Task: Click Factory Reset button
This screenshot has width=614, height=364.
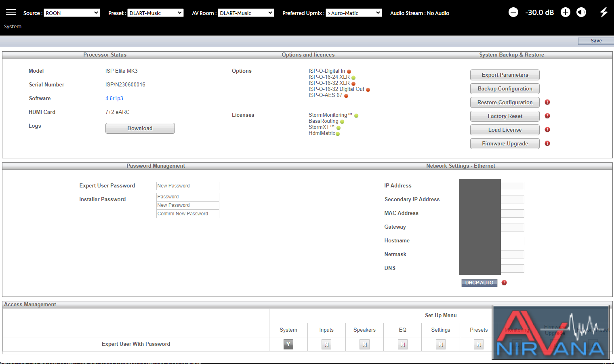Action: tap(505, 116)
